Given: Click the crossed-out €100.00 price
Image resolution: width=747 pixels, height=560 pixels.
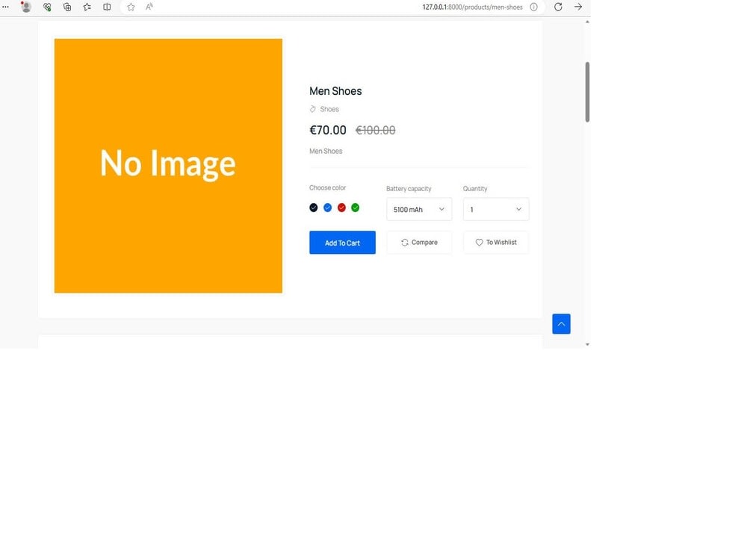Looking at the screenshot, I should (376, 130).
